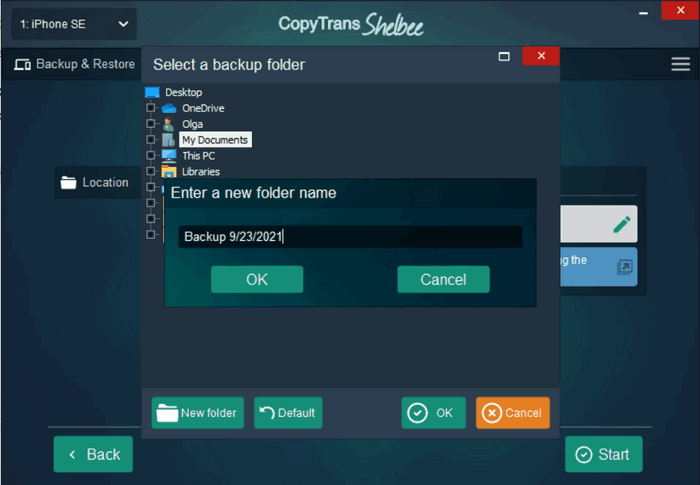Cancel the new folder name prompt
The image size is (700, 485).
443,279
